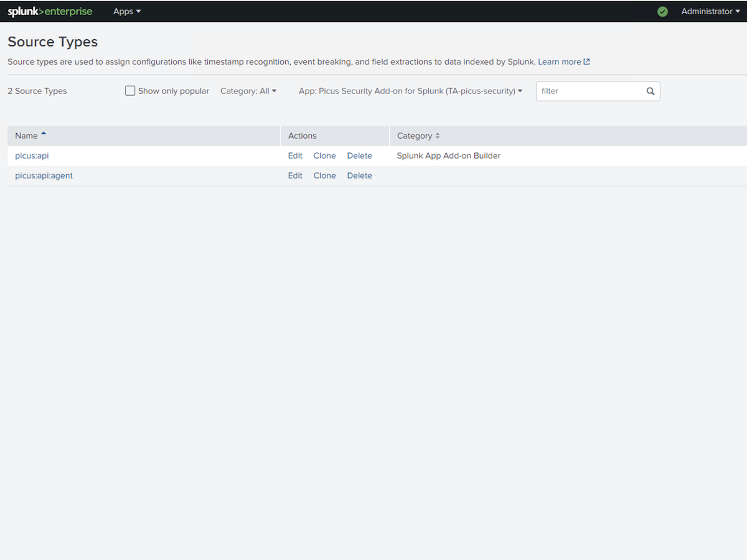This screenshot has width=747, height=560.
Task: Toggle the Name column sort arrow
Action: (x=44, y=134)
